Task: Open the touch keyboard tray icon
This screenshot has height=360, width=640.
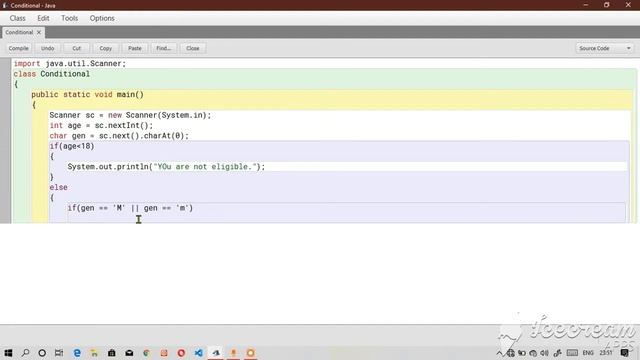Action: pos(572,353)
